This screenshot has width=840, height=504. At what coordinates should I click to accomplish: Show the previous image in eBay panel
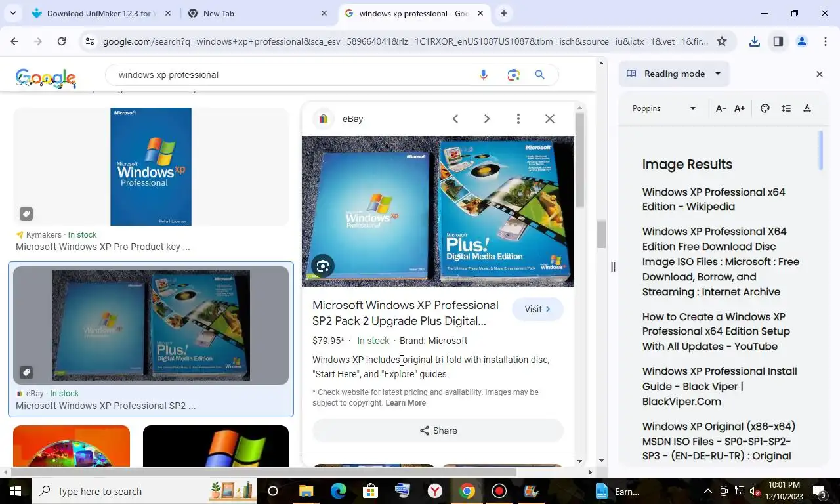pos(455,119)
